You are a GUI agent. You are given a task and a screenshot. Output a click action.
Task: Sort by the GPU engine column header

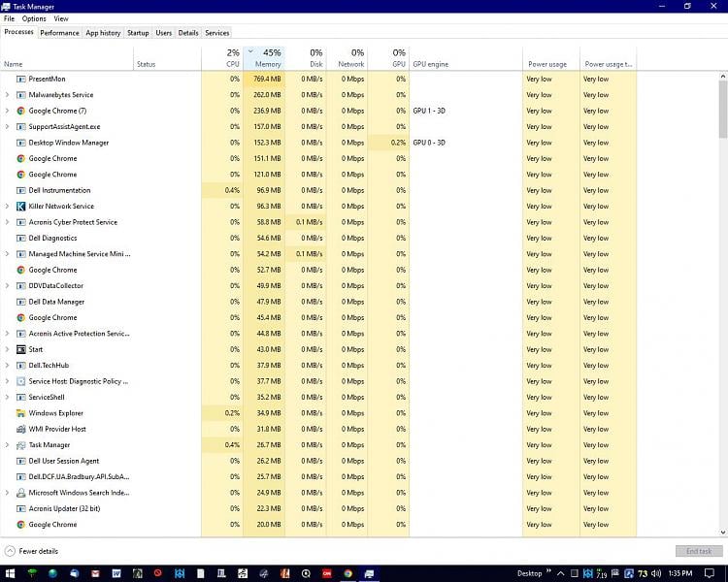click(x=466, y=58)
